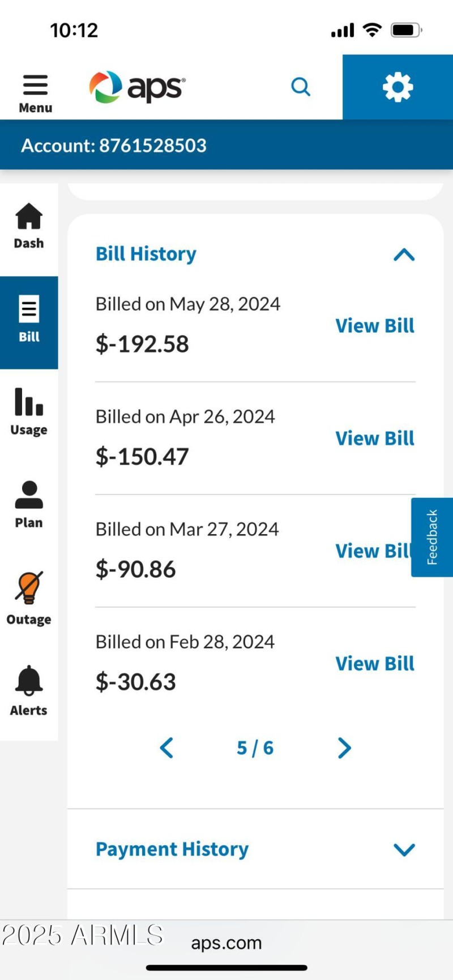Tap the aps.com address bar

(226, 943)
